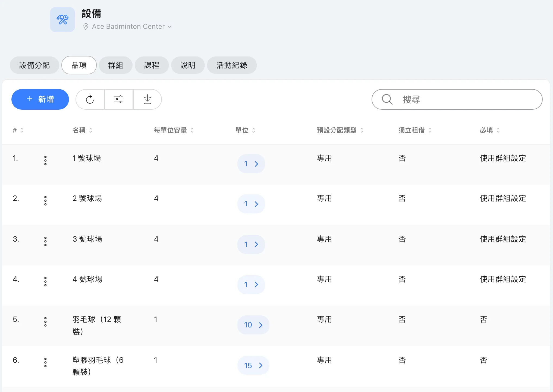Switch to the 設備分配 tab
The width and height of the screenshot is (553, 392).
pyautogui.click(x=34, y=65)
